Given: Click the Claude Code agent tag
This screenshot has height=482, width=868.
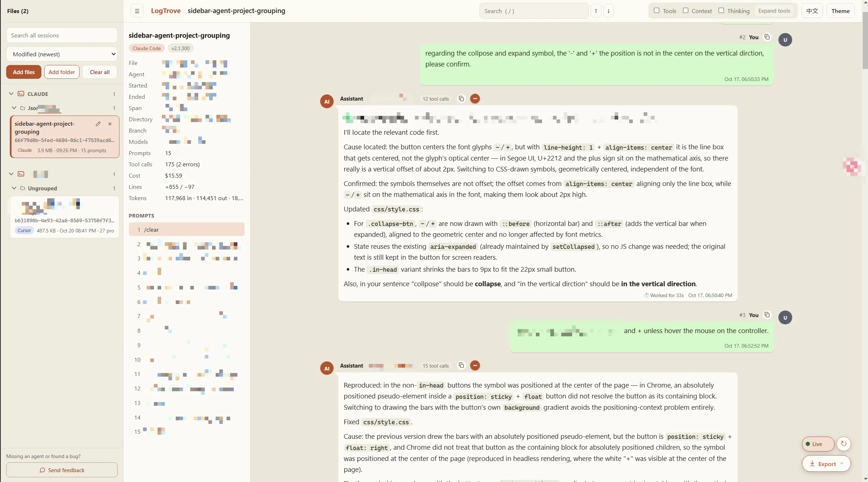Looking at the screenshot, I should [x=147, y=48].
